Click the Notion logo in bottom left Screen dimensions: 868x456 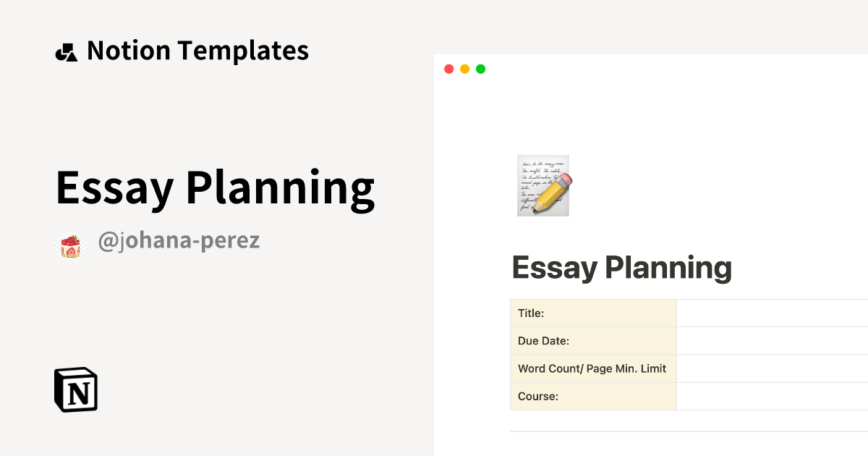[77, 390]
